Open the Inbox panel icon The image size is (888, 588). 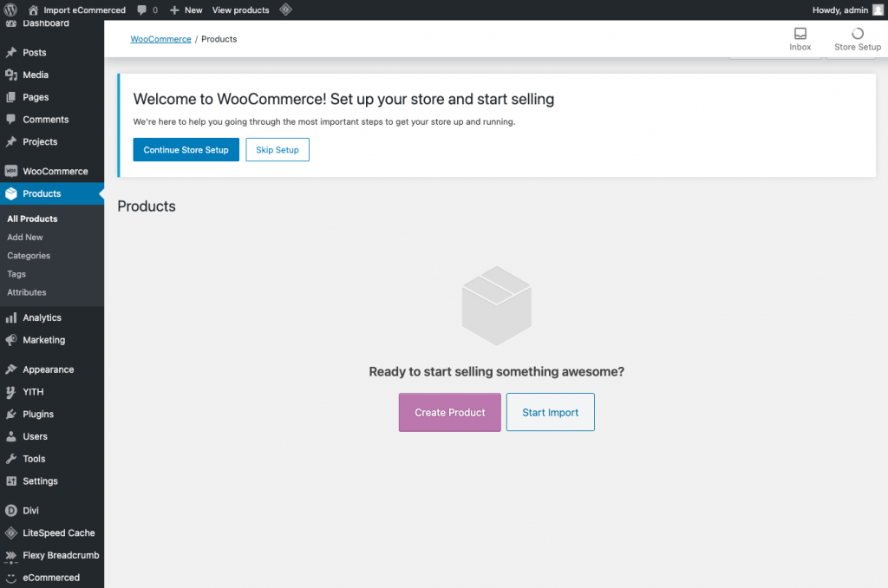pos(800,35)
